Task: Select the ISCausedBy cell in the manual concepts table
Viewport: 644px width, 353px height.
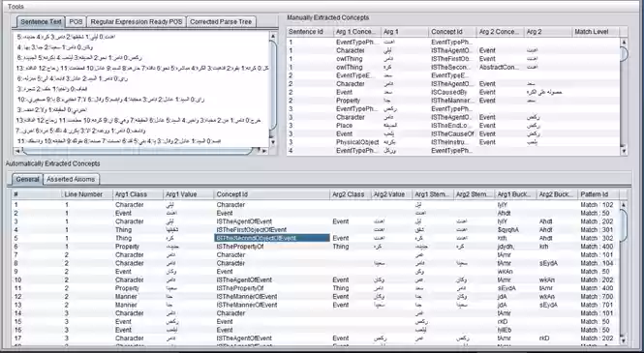Action: 452,92
